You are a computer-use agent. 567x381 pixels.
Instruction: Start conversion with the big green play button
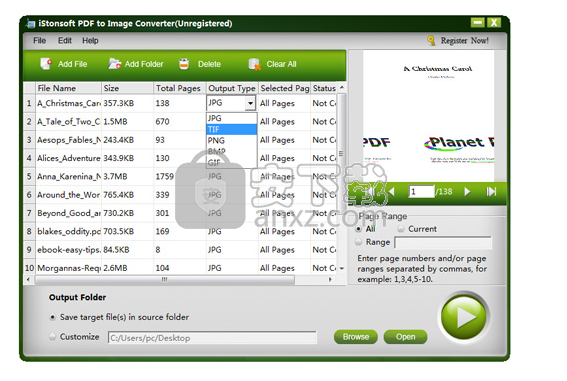[464, 317]
